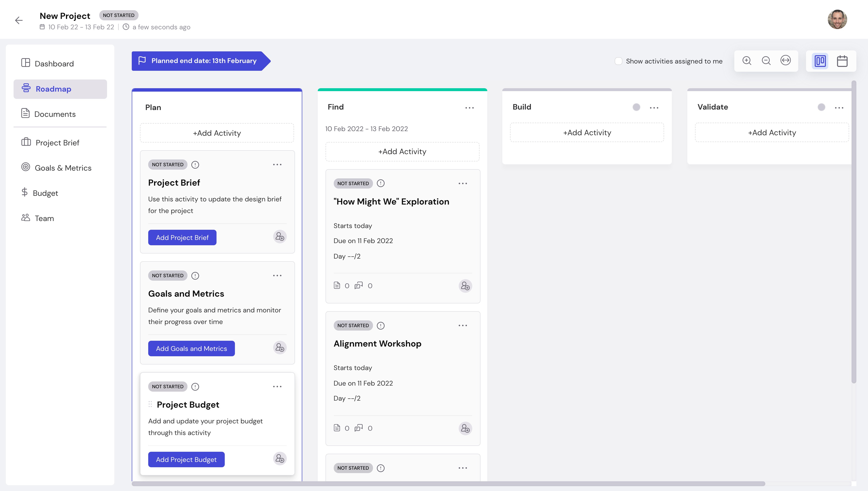Click comments icon on How Might We card
This screenshot has height=491, width=868.
coord(358,285)
